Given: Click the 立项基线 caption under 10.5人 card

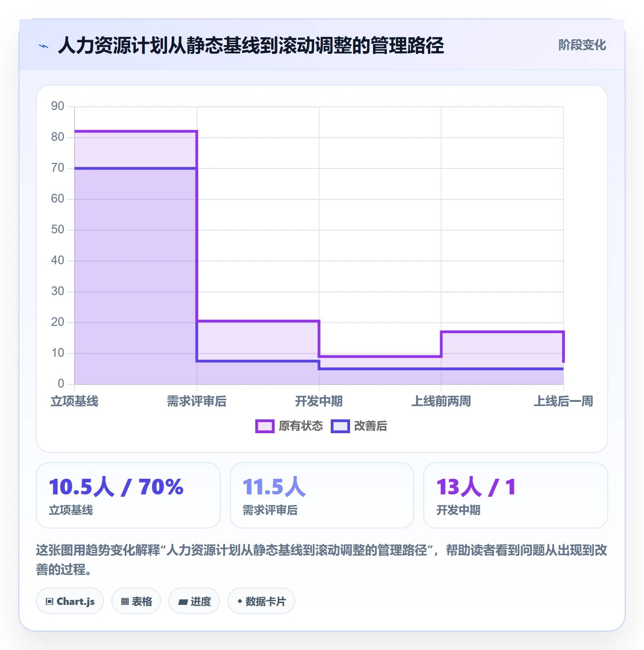Looking at the screenshot, I should coord(71,510).
